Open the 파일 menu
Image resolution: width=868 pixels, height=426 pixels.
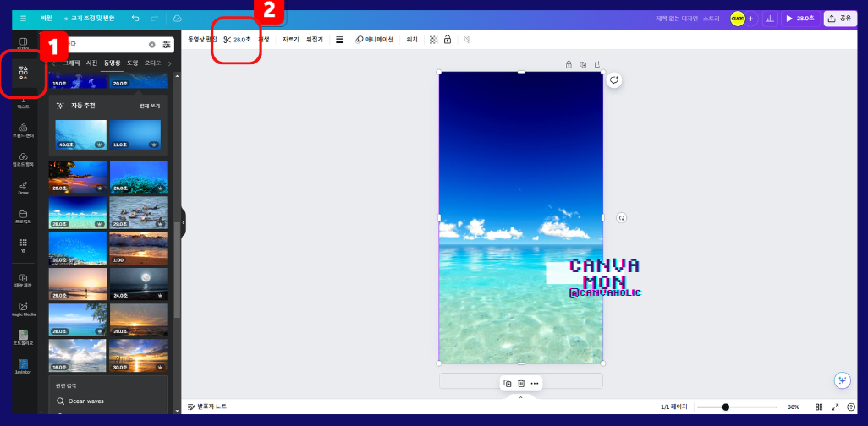(x=47, y=19)
